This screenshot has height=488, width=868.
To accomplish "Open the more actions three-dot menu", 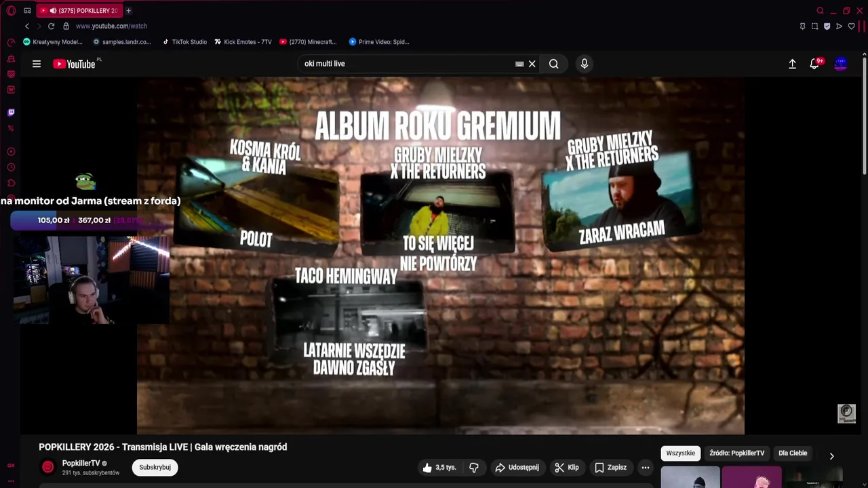I will pyautogui.click(x=646, y=467).
